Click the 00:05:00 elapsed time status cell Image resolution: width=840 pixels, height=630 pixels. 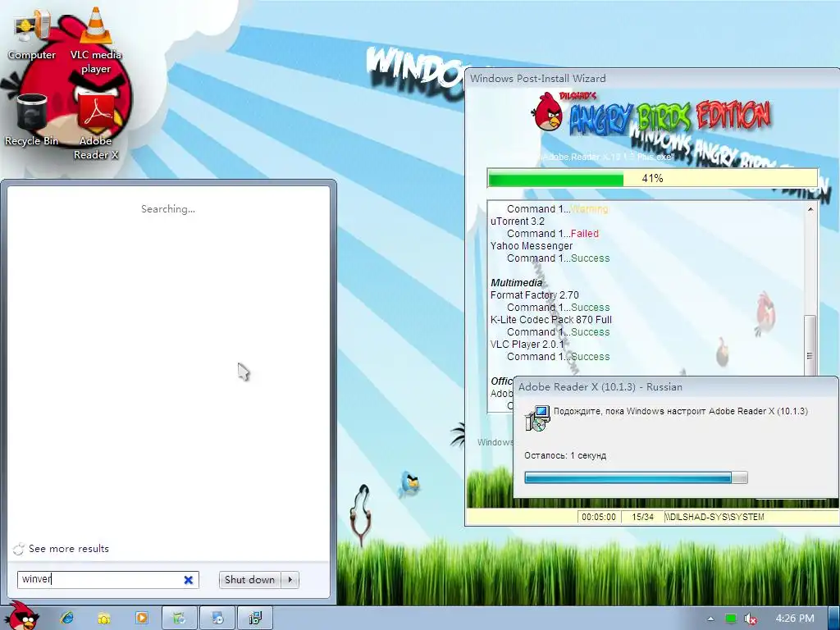598,517
